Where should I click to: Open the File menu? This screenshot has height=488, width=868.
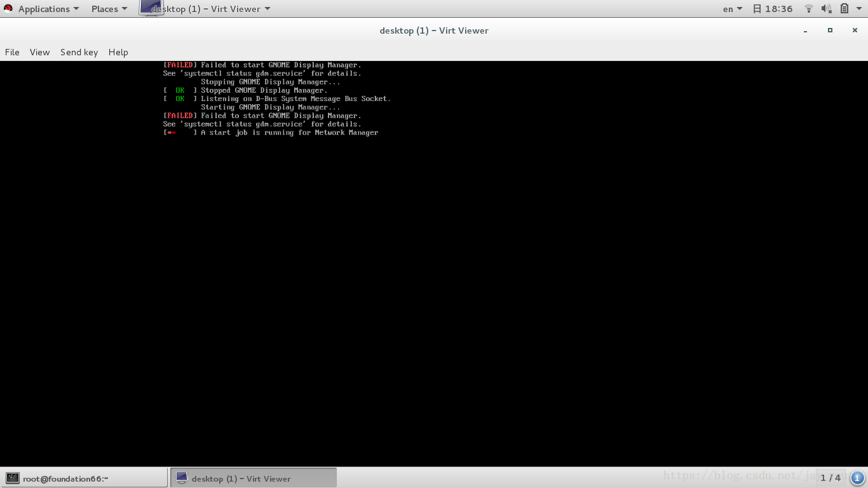point(12,52)
